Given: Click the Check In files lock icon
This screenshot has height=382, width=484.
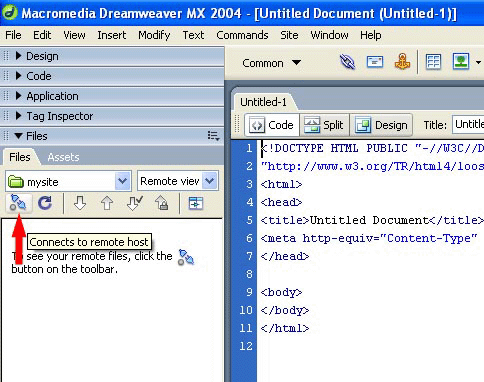Looking at the screenshot, I should 162,203.
